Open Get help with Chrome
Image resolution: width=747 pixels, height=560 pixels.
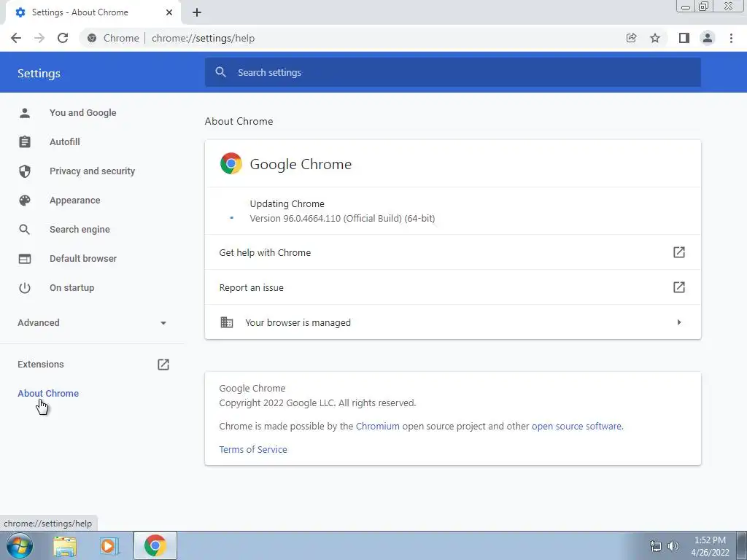452,252
